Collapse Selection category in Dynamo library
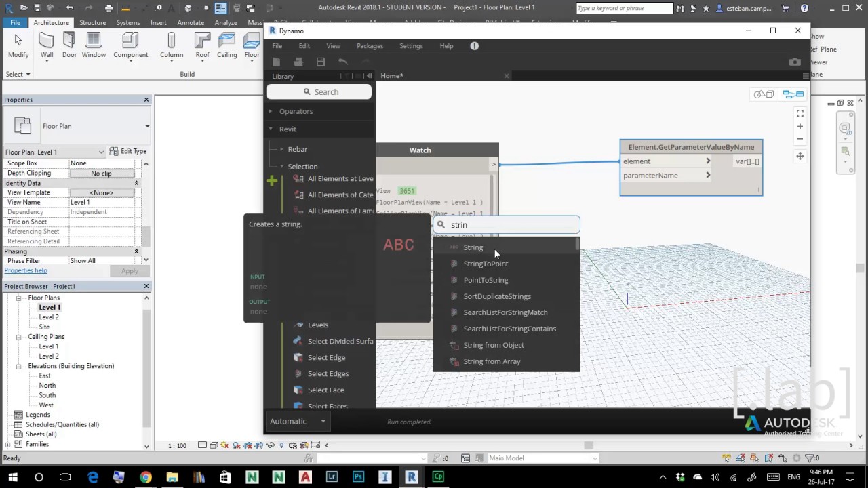Image resolution: width=868 pixels, height=488 pixels. coord(282,166)
